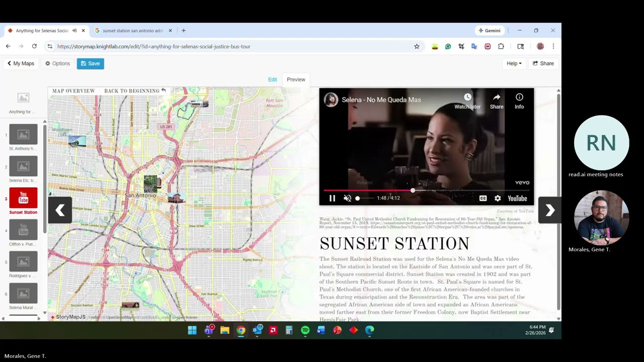The height and width of the screenshot is (362, 644).
Task: Click the My Maps back button
Action: click(x=21, y=63)
